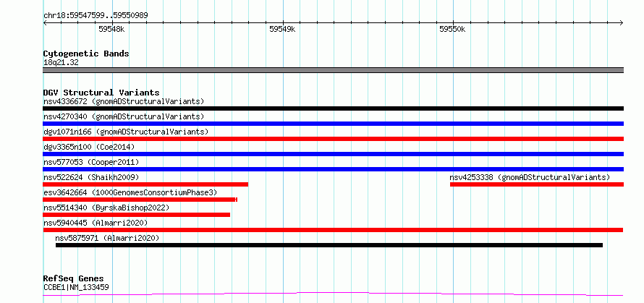Image resolution: width=644 pixels, height=303 pixels.
Task: Open nsv5940445 (Almarri2020) label
Action: click(x=96, y=223)
